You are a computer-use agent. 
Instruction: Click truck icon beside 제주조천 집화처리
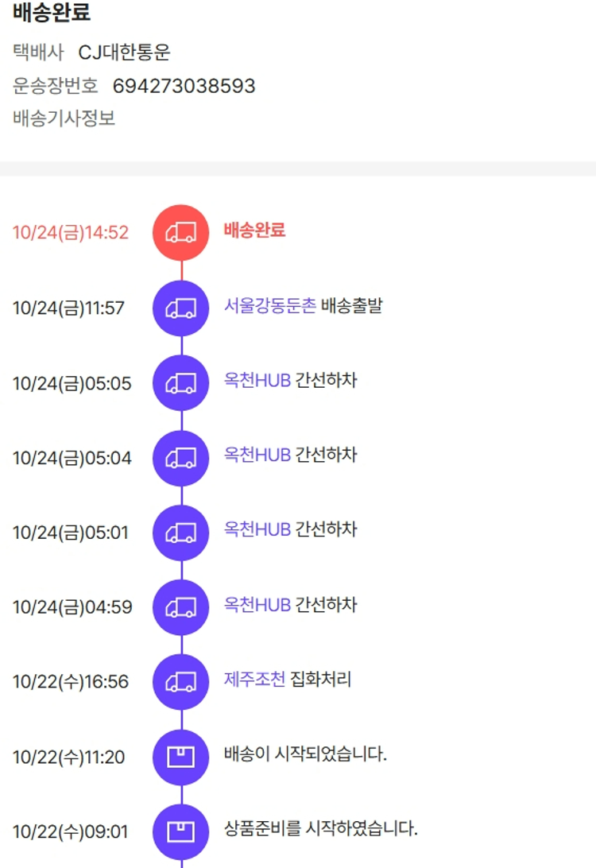coord(180,682)
